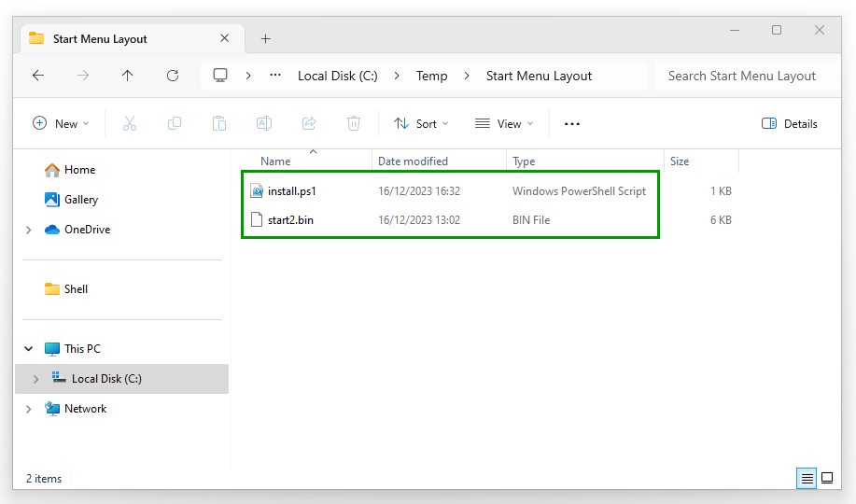The width and height of the screenshot is (856, 504).
Task: Open the See more ellipsis menu
Action: 572,123
